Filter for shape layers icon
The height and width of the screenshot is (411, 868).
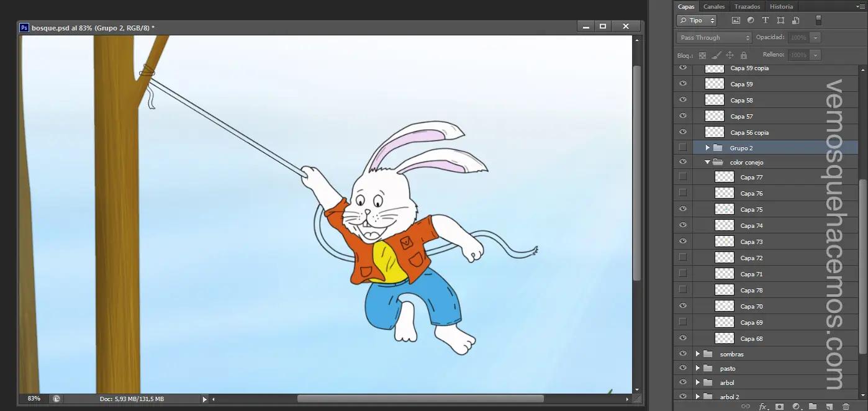coord(780,20)
